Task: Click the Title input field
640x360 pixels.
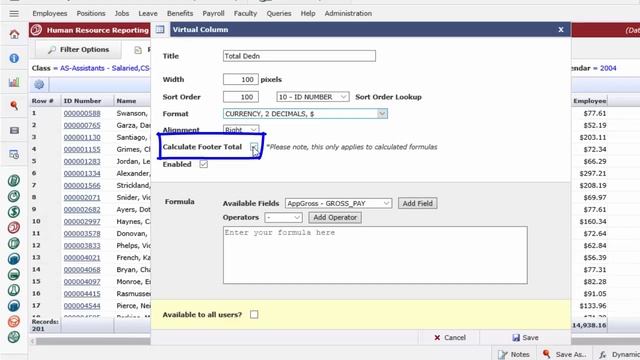Action: [299, 56]
